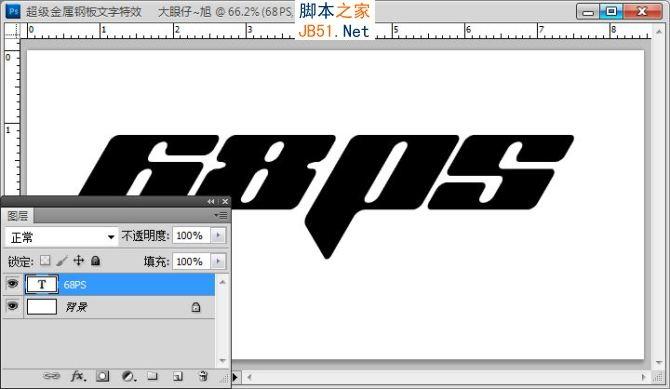Create new fill or adjustment layer

coord(128,376)
